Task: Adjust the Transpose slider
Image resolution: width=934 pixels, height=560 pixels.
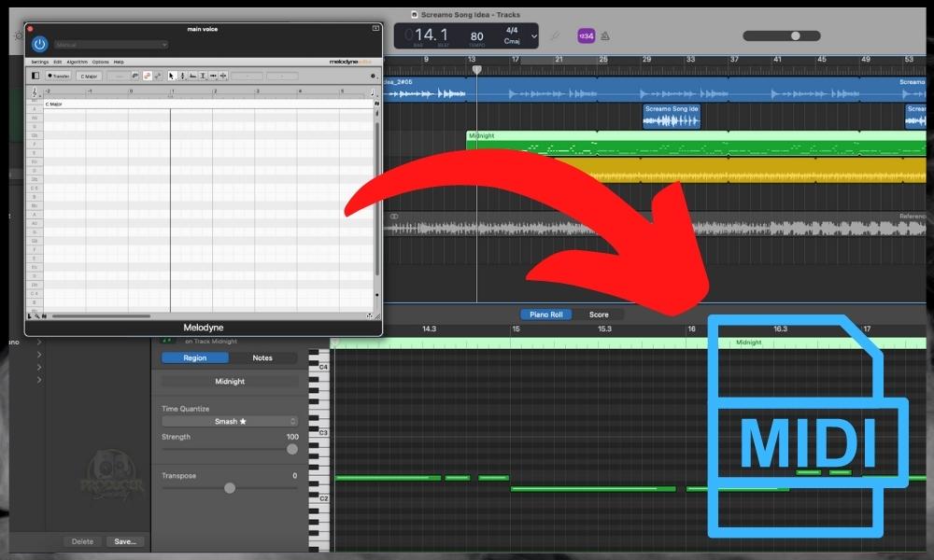Action: click(230, 488)
